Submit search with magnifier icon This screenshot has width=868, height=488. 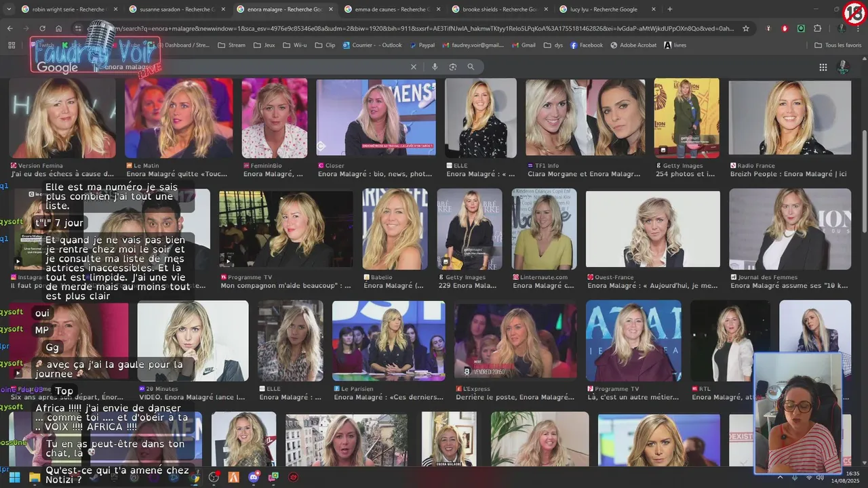471,67
